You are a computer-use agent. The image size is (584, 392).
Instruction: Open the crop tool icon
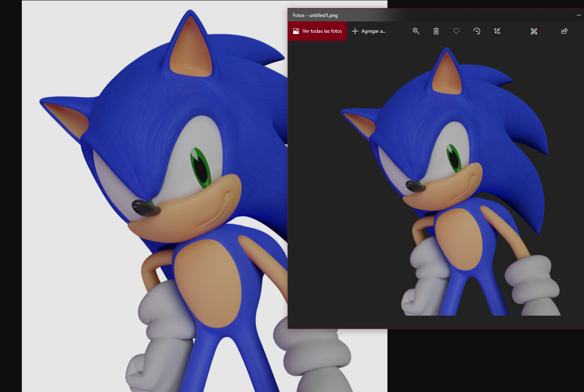click(x=497, y=31)
